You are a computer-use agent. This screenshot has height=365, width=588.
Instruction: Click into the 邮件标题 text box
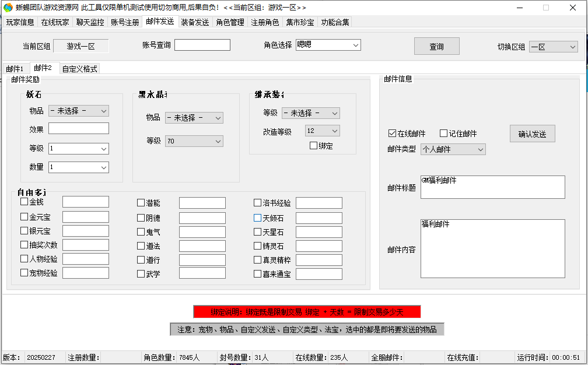(492, 187)
